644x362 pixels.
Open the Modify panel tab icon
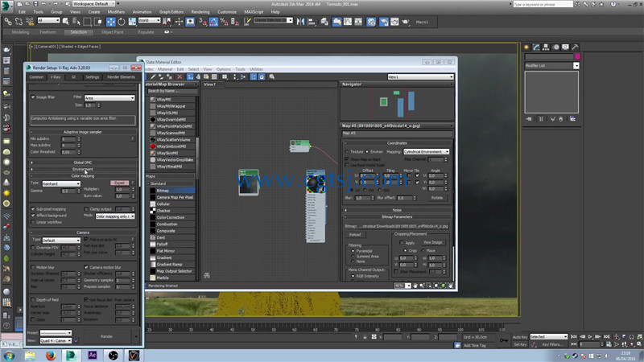536,47
